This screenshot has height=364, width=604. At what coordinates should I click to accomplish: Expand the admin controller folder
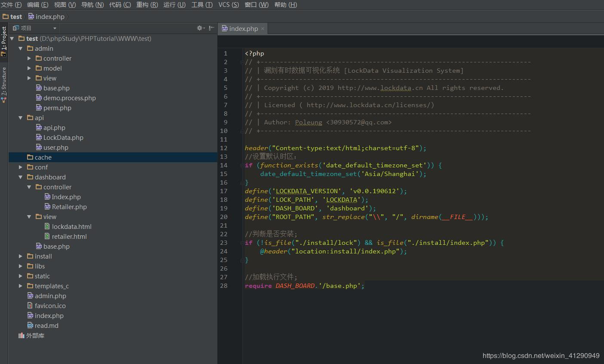(x=29, y=58)
